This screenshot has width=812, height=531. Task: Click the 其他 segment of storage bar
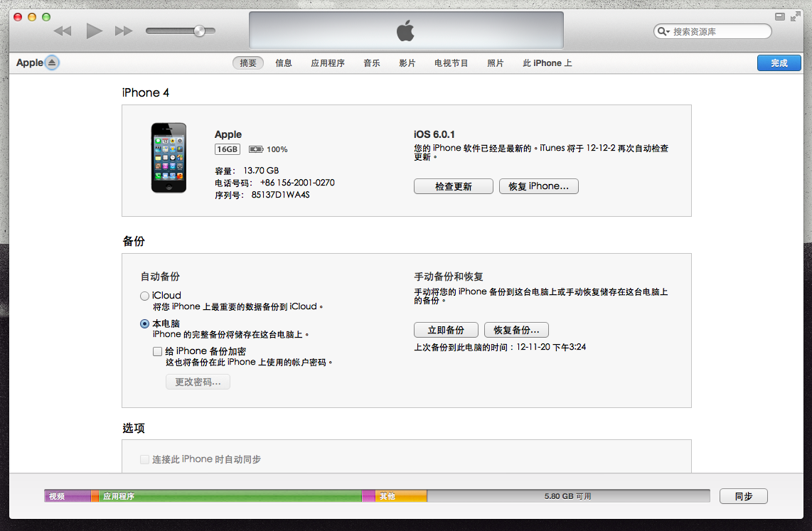click(401, 495)
